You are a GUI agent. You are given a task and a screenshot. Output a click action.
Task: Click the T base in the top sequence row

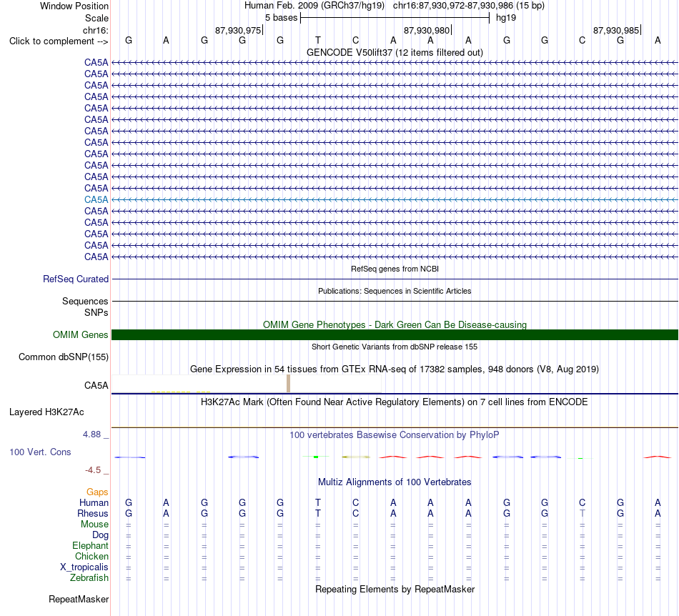coord(318,40)
